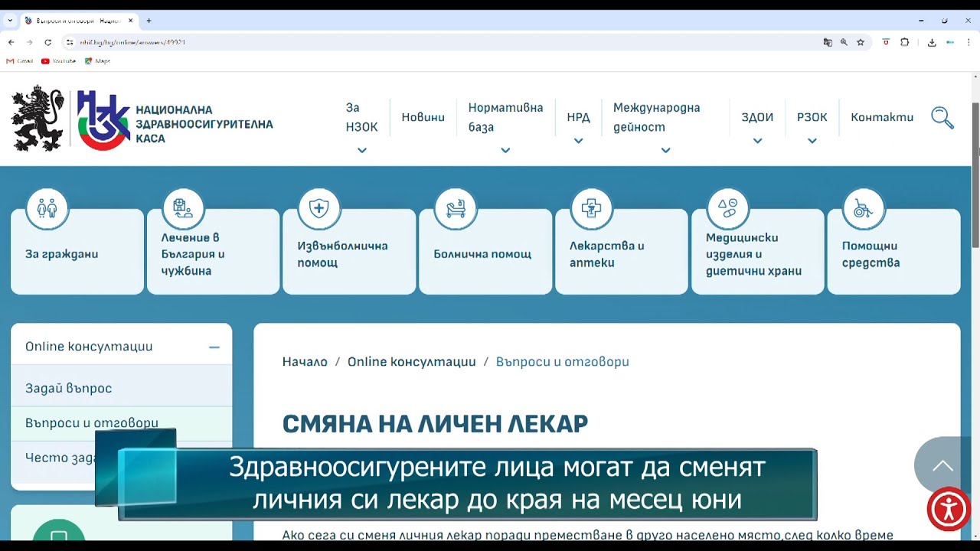This screenshot has width=980, height=551.
Task: Open the 'Болнична помощ' card label
Action: pos(482,254)
